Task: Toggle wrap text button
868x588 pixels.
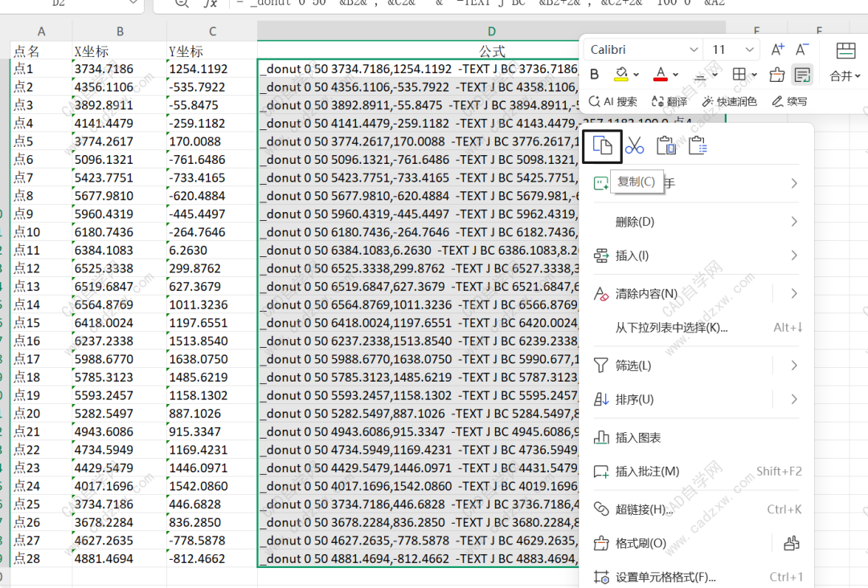Action: (801, 74)
